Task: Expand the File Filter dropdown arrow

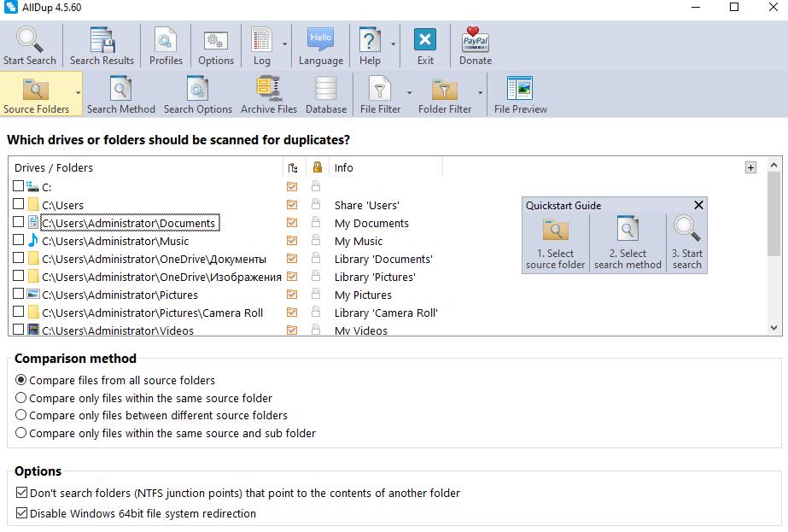Action: (x=409, y=93)
